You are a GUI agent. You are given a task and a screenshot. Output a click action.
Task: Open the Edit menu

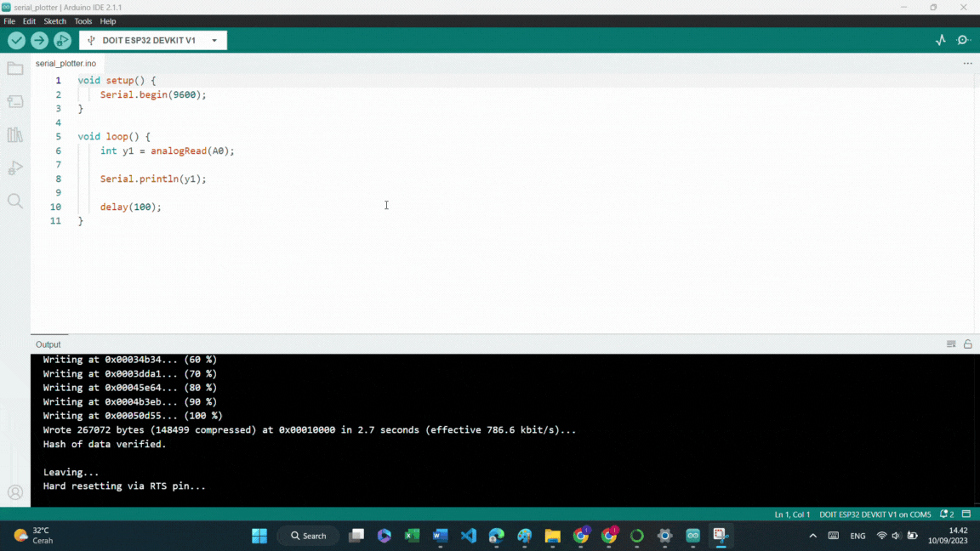(x=30, y=21)
